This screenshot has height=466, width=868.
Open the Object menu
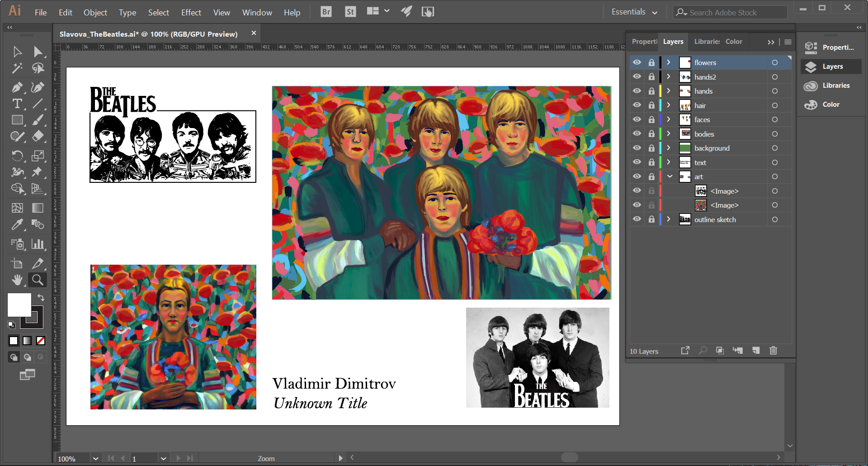pos(95,13)
